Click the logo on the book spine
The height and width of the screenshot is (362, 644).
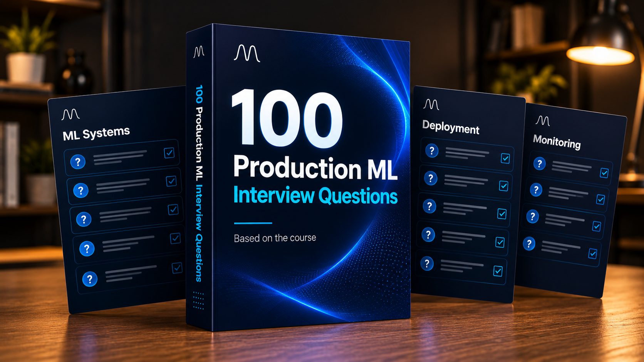199,52
